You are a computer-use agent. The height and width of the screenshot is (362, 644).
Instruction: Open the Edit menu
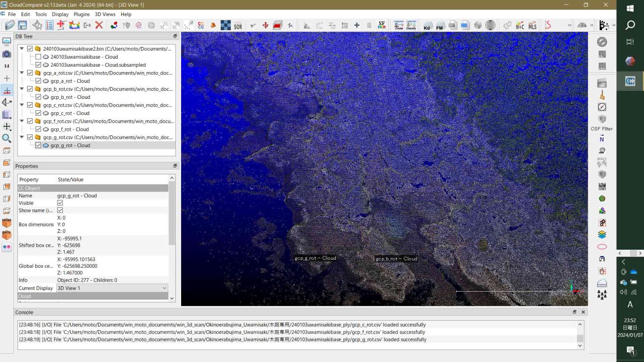[x=26, y=14]
